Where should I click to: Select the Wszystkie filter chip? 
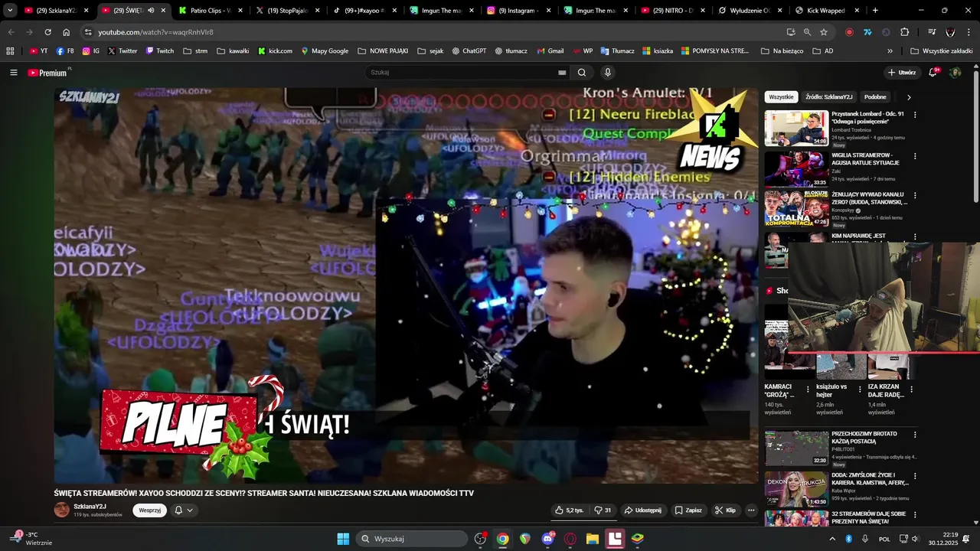coord(781,97)
